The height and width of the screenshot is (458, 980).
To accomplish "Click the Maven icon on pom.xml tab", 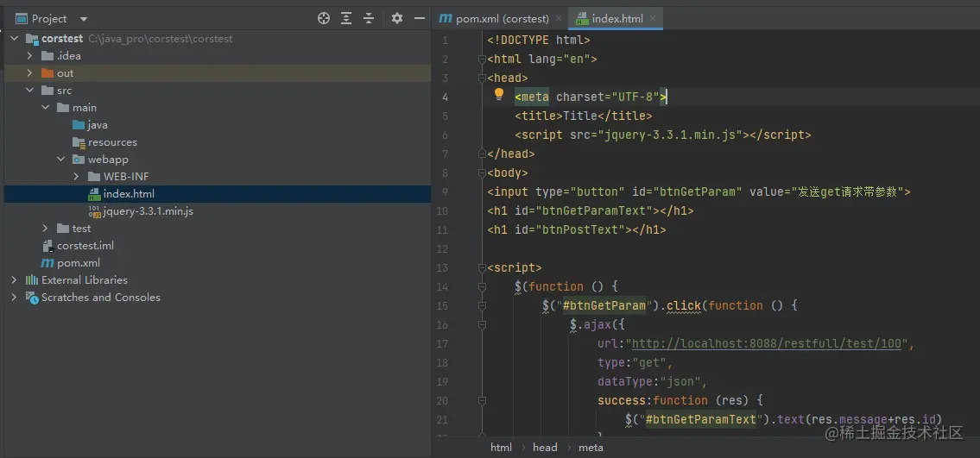I will pos(446,19).
